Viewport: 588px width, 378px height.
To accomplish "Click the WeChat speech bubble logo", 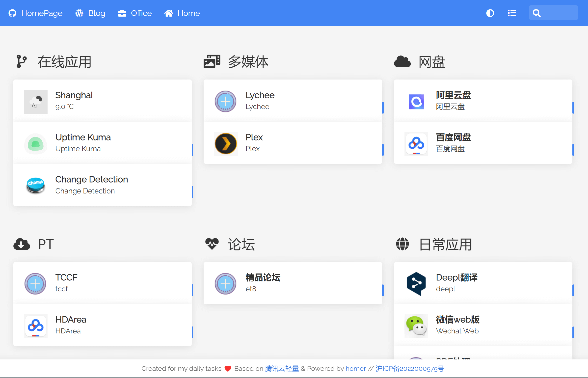I will click(416, 326).
